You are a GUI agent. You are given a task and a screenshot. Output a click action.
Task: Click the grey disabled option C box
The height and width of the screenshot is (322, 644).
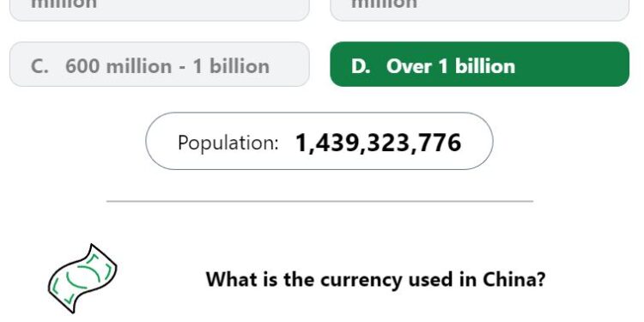(x=160, y=64)
